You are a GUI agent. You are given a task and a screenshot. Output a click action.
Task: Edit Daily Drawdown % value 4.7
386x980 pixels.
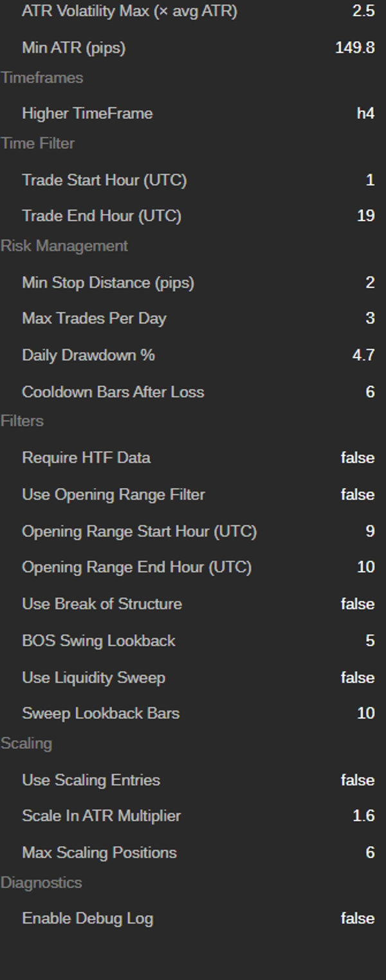(x=363, y=355)
